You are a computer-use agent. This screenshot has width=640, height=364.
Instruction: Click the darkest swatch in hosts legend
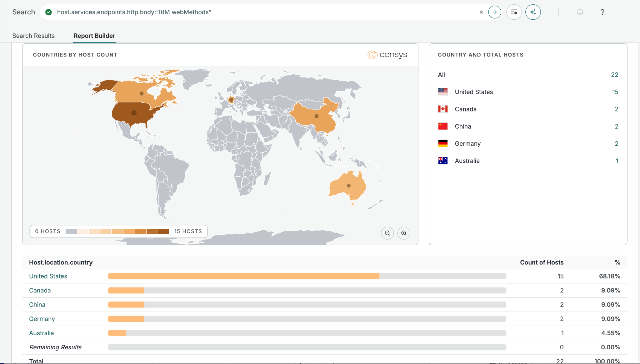click(163, 231)
